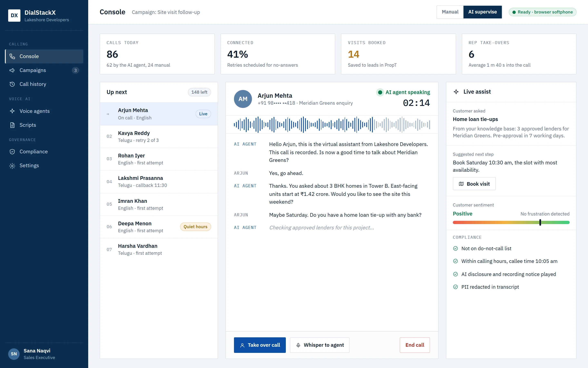Viewport: 588px width, 368px height.
Task: Click the Call history clock icon
Action: pos(12,84)
